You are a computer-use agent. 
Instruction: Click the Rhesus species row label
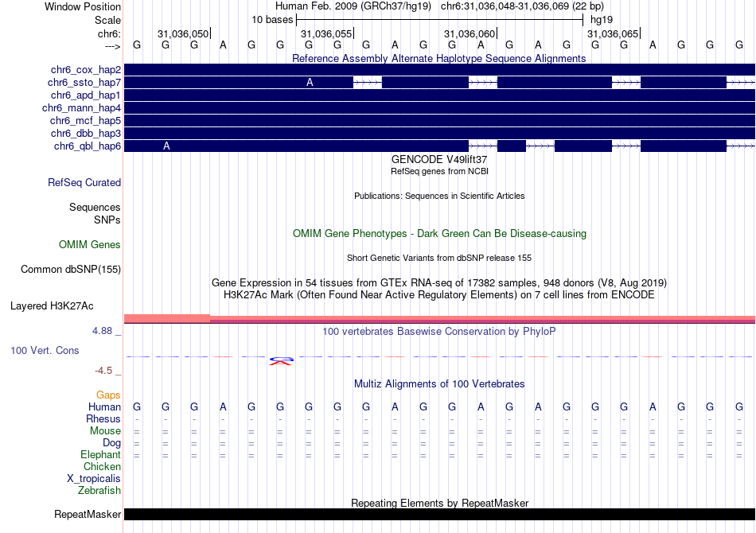pos(103,419)
